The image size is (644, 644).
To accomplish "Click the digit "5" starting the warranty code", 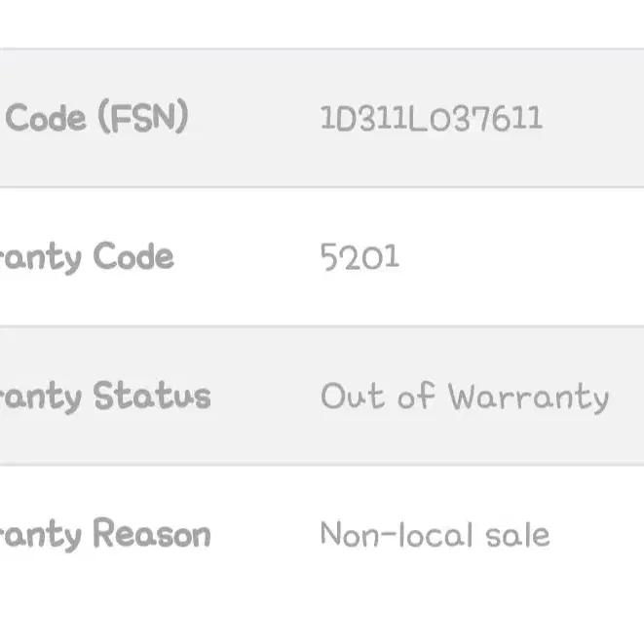I will pyautogui.click(x=329, y=257).
